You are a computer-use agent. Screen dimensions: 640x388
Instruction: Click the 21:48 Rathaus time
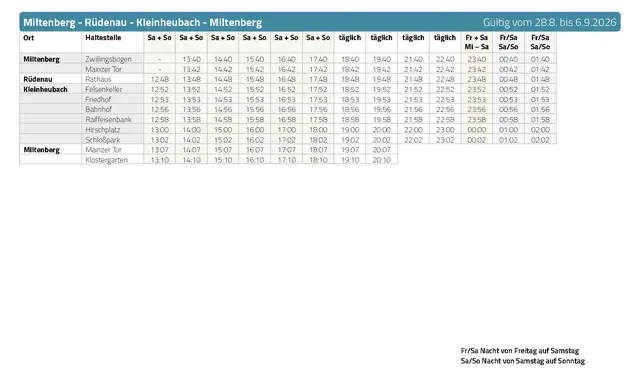[x=413, y=79]
